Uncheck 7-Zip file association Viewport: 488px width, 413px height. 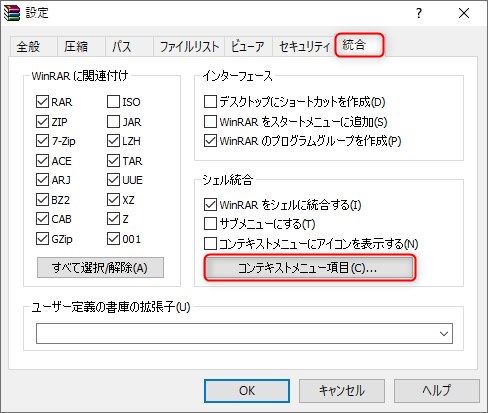tap(42, 141)
